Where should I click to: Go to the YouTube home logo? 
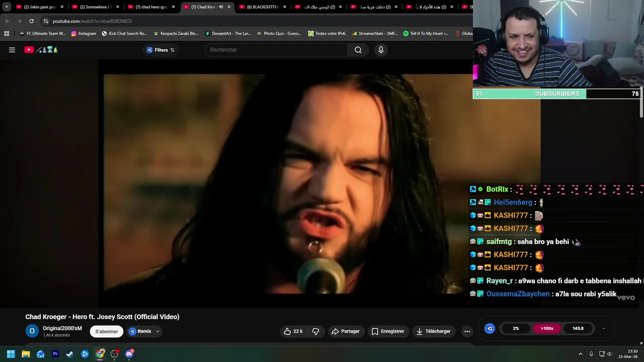pyautogui.click(x=41, y=50)
